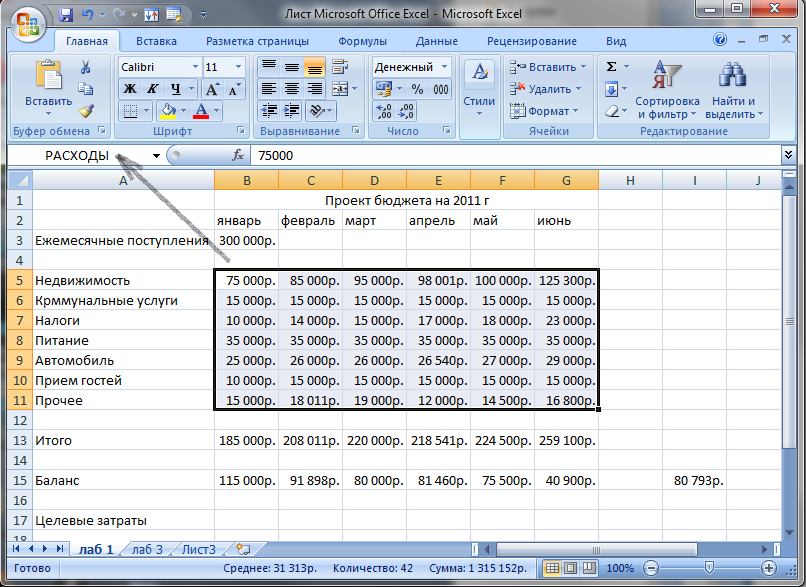Open name box dropdown next to РАСХОДЫ
The image size is (806, 587).
[x=156, y=155]
